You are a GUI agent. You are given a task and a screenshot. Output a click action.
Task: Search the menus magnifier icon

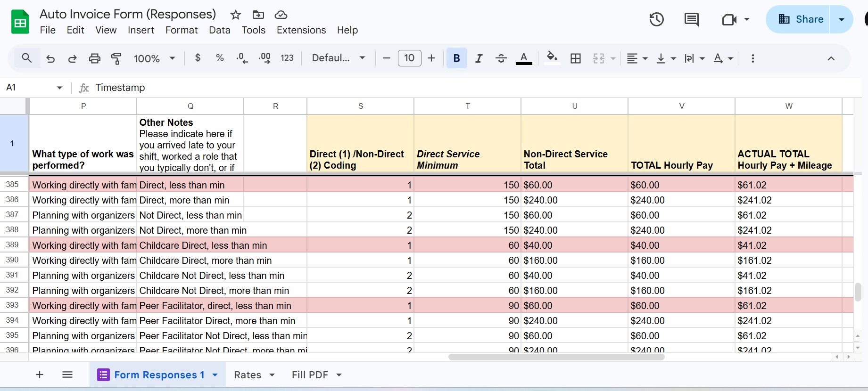(x=27, y=58)
